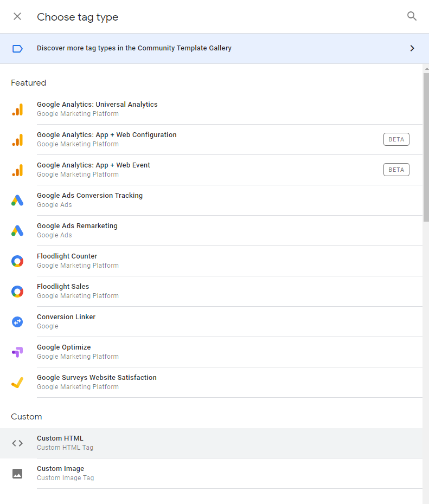Select Custom HTML tag type
Screen dimensions: 429x504
click(211, 443)
